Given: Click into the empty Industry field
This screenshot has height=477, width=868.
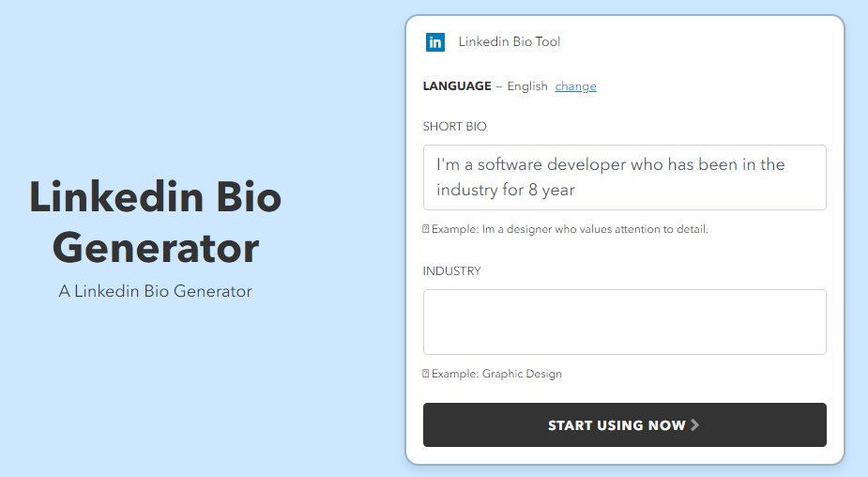Looking at the screenshot, I should coord(624,322).
